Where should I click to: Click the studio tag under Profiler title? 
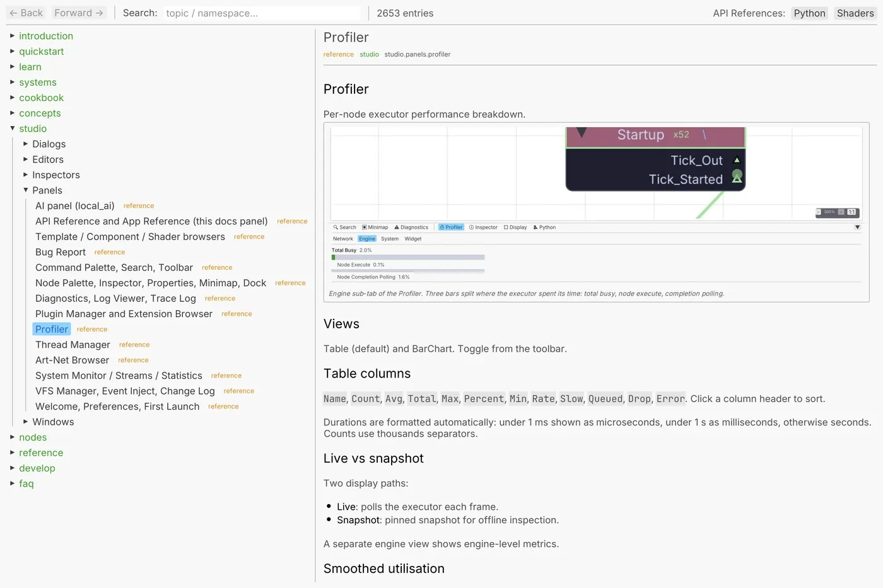pos(369,54)
